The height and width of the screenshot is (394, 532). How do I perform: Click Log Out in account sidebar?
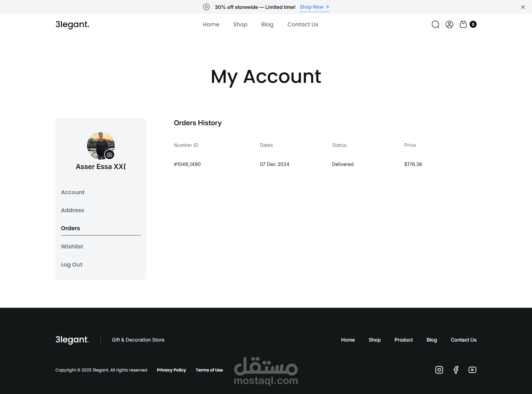click(71, 264)
